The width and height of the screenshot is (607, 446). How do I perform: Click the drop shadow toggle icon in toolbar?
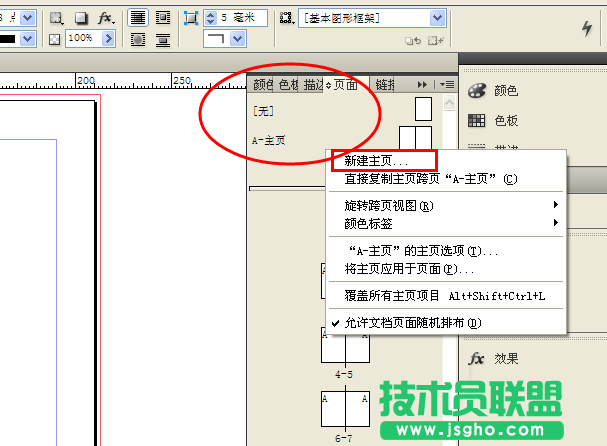click(x=81, y=18)
